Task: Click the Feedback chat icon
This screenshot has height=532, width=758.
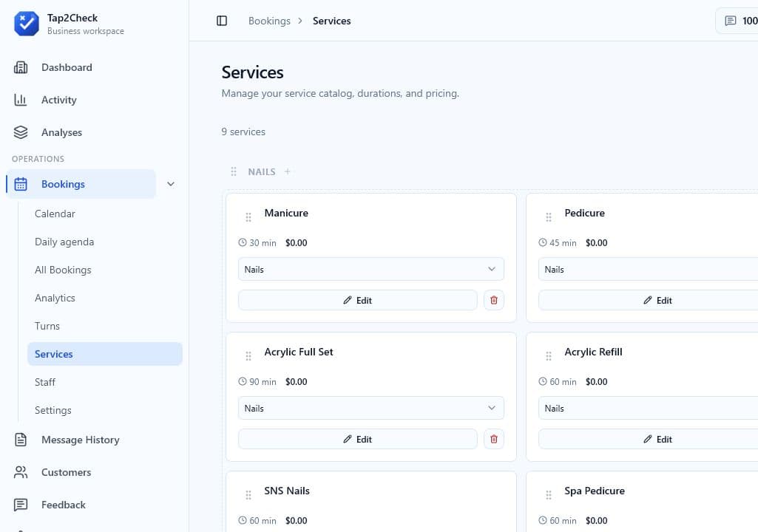Action: (20, 505)
